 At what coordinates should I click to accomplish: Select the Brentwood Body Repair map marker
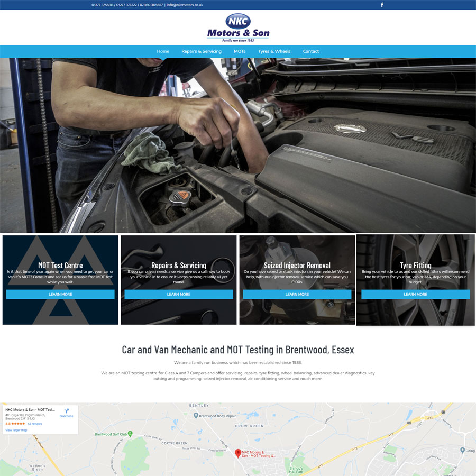pyautogui.click(x=196, y=416)
